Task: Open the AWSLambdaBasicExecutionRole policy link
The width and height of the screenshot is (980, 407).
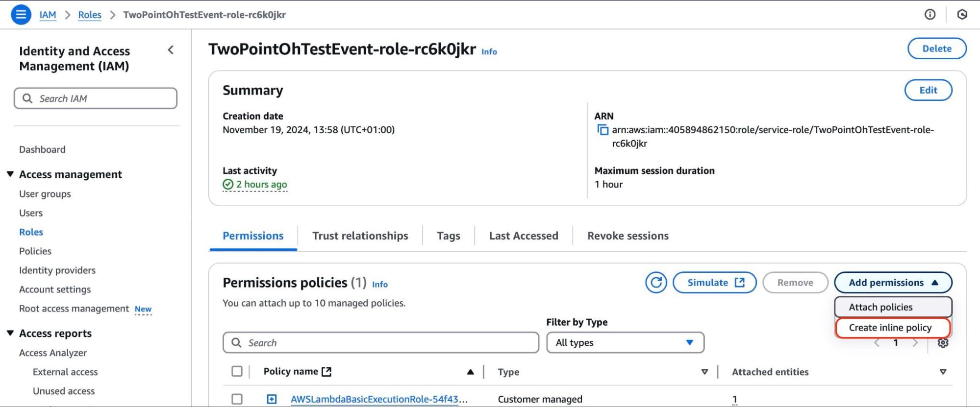Action: 379,399
